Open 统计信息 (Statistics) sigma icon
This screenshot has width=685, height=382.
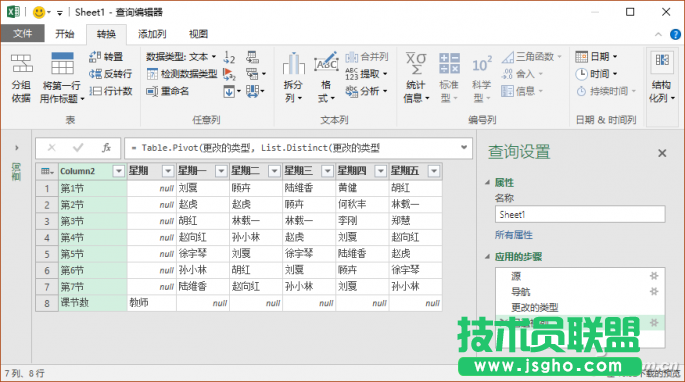point(416,63)
